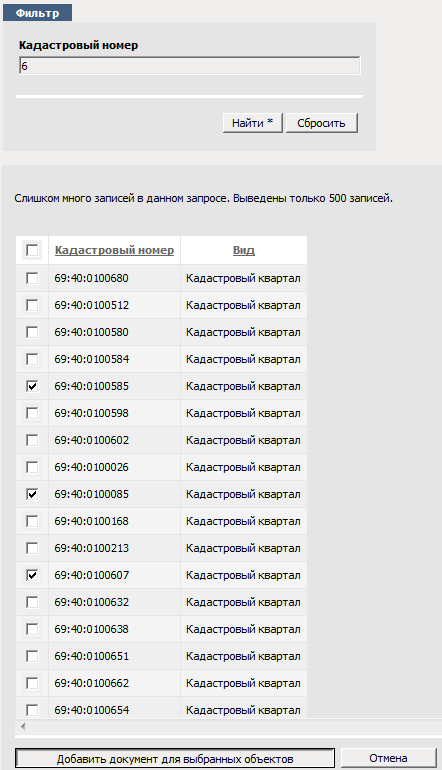The width and height of the screenshot is (442, 770).
Task: Click the horizontal scrollbar left arrow
Action: [23, 726]
